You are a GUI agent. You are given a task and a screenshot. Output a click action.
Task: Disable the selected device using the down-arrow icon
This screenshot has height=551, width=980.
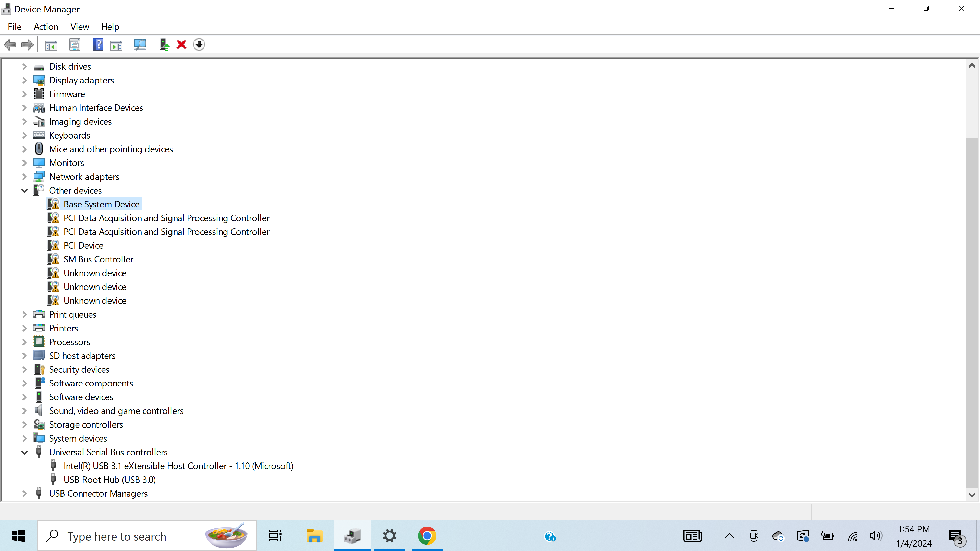199,44
